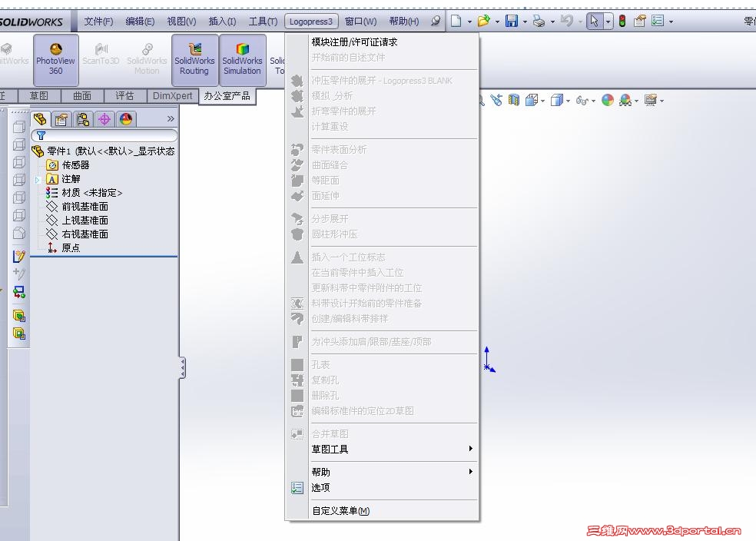Expand dropdown arrow next to Options icon

(x=671, y=22)
